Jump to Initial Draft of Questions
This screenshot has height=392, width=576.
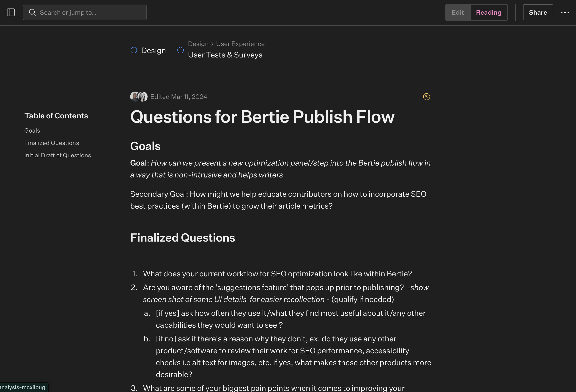[58, 155]
